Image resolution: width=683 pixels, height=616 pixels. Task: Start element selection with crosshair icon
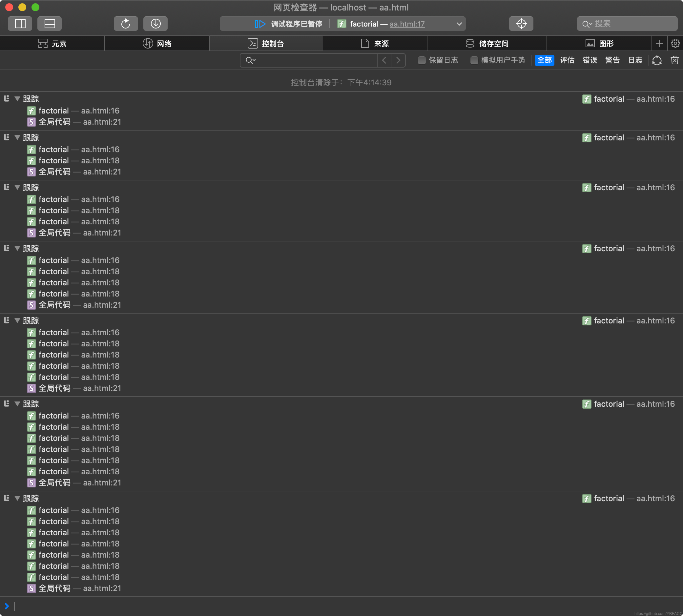[x=521, y=24]
